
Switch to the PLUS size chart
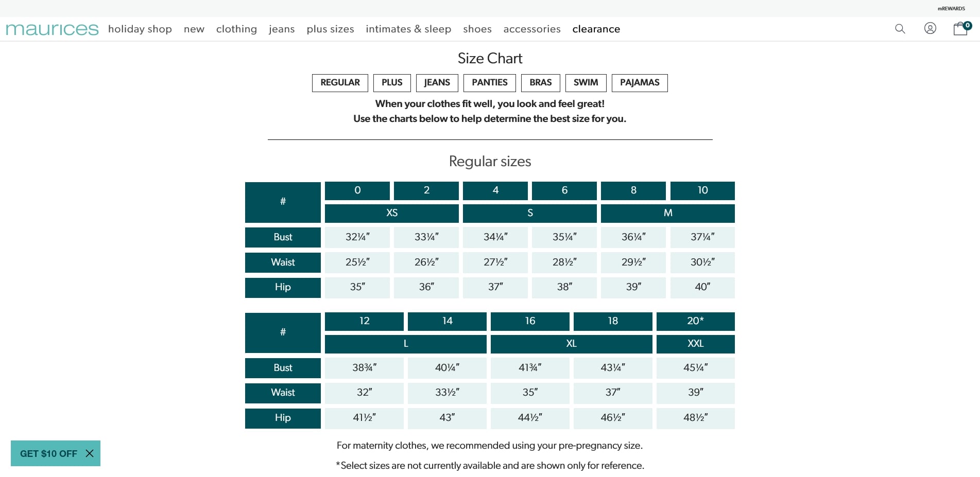pos(392,83)
